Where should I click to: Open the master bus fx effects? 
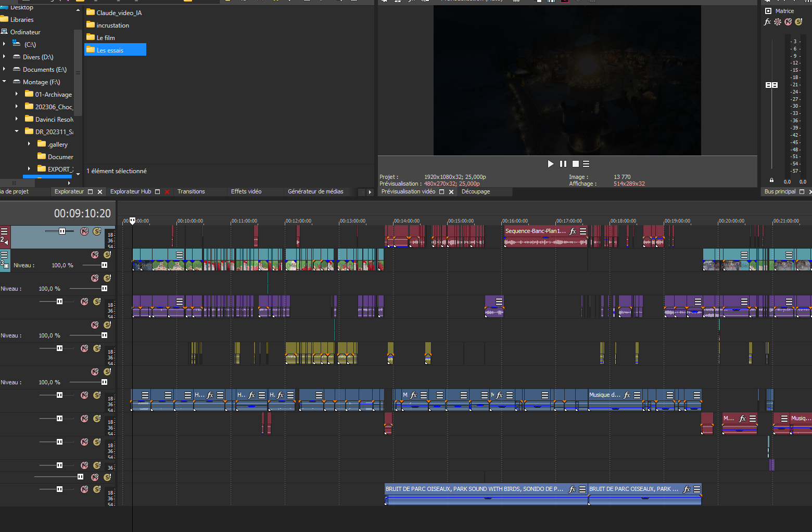767,22
